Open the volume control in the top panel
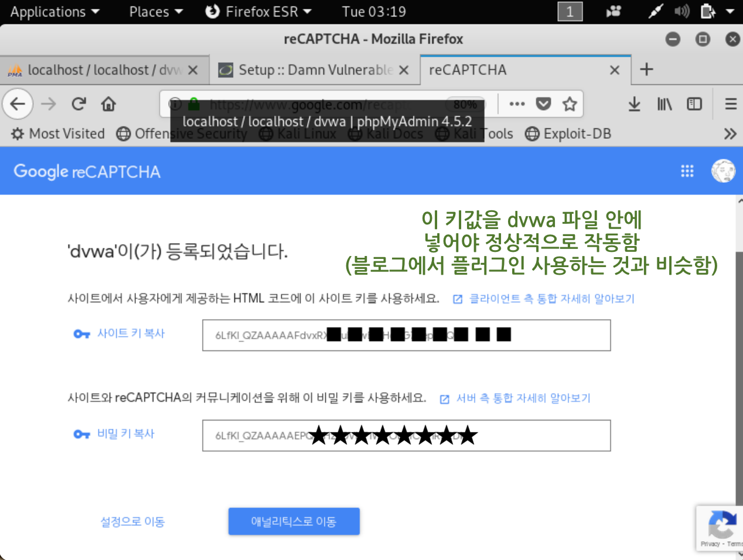Image resolution: width=743 pixels, height=560 pixels. pos(681,11)
